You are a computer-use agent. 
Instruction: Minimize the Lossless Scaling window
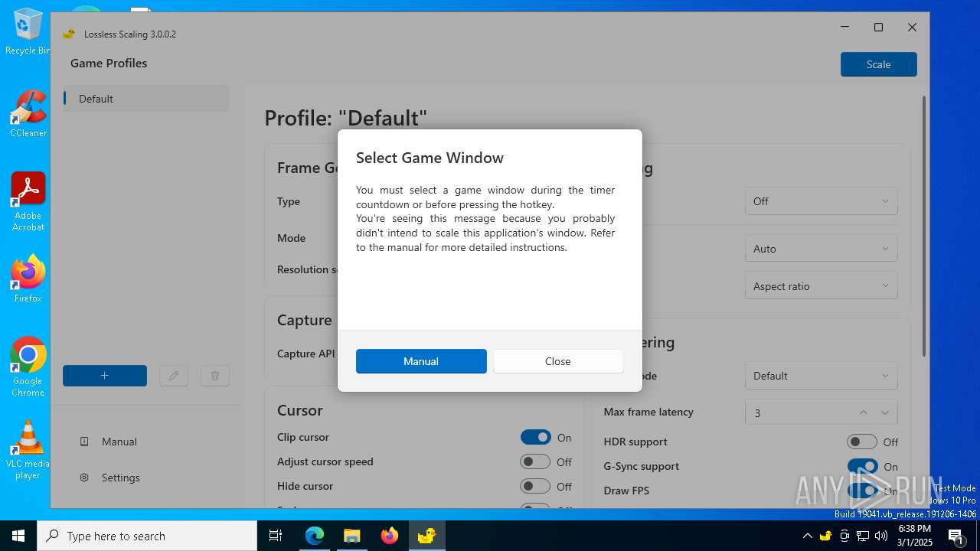(x=844, y=27)
